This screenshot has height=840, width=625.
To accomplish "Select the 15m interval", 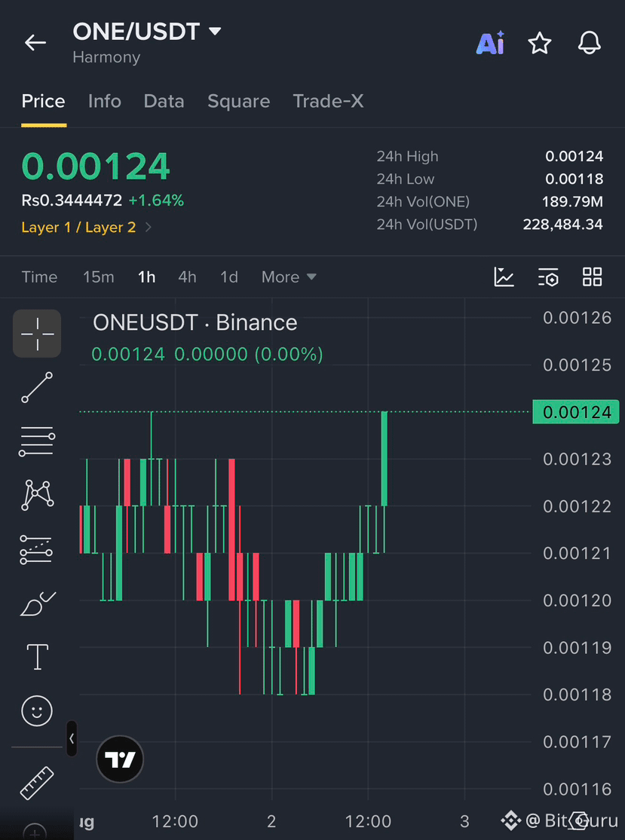I will pos(99,277).
